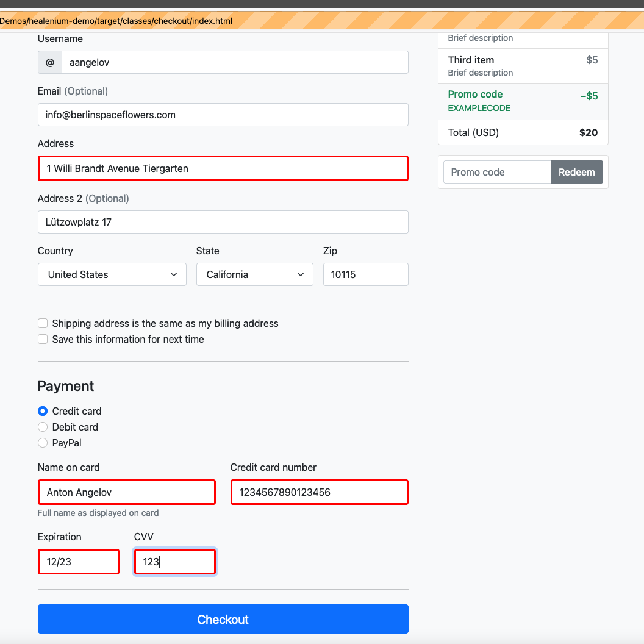Click the Expiration date field
Screen dimensions: 644x644
click(x=79, y=562)
